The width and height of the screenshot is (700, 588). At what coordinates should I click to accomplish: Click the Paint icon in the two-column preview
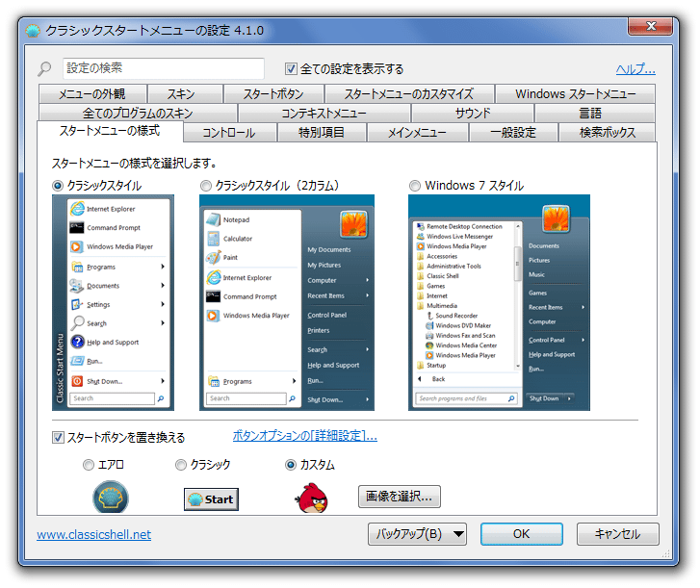point(214,257)
